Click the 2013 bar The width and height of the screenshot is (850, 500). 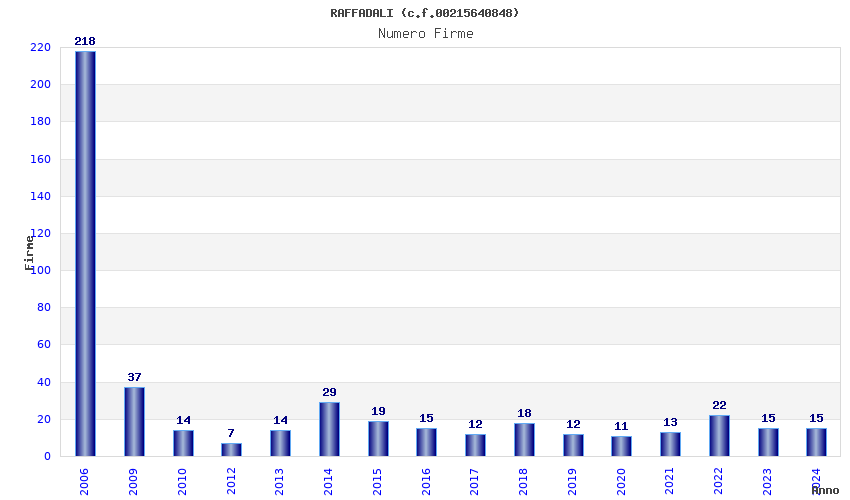280,443
